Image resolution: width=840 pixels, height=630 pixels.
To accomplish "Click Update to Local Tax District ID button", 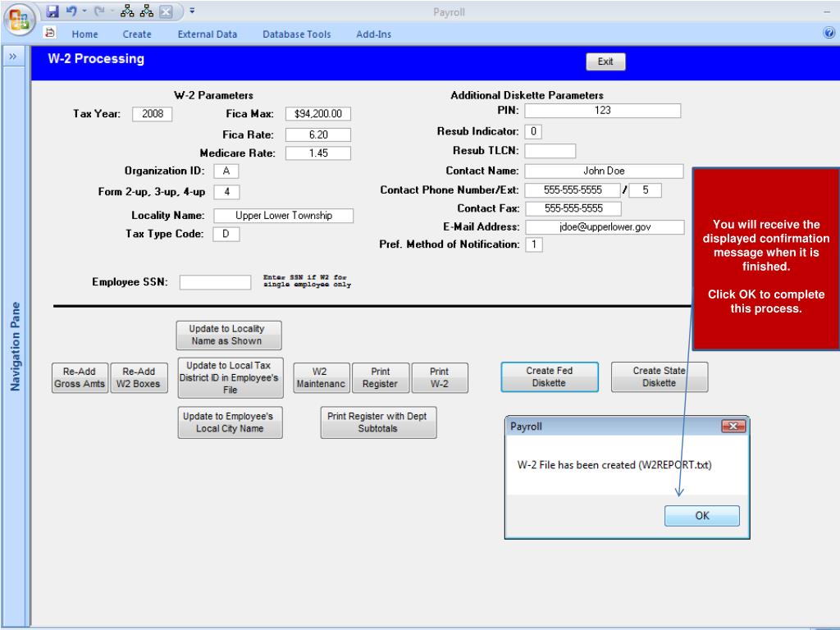I will pyautogui.click(x=231, y=377).
